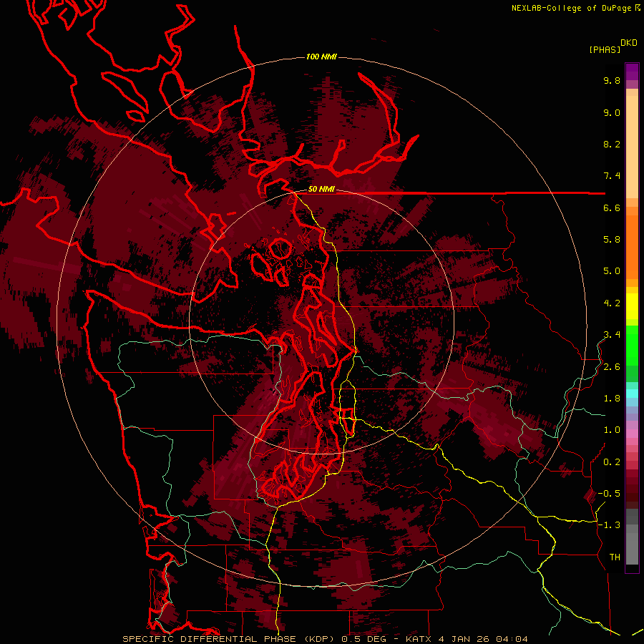The width and height of the screenshot is (644, 644).
Task: Click the pink segment of the color bar
Action: [x=632, y=434]
